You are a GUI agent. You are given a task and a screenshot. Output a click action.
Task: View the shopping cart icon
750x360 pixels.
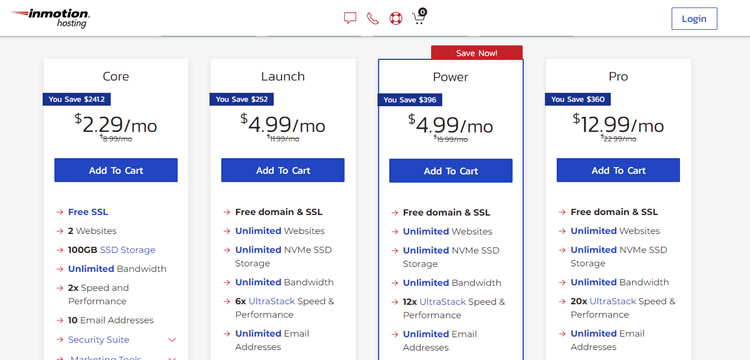(419, 16)
